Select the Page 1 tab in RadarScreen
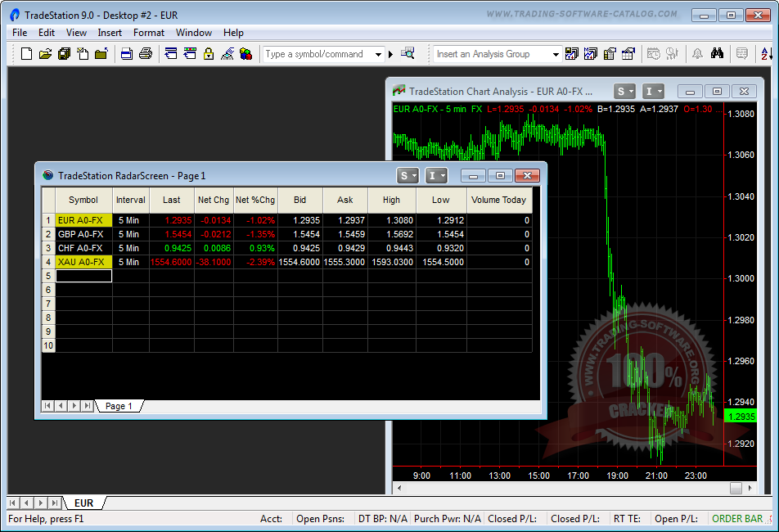Screen dimensions: 779x532 119,406
